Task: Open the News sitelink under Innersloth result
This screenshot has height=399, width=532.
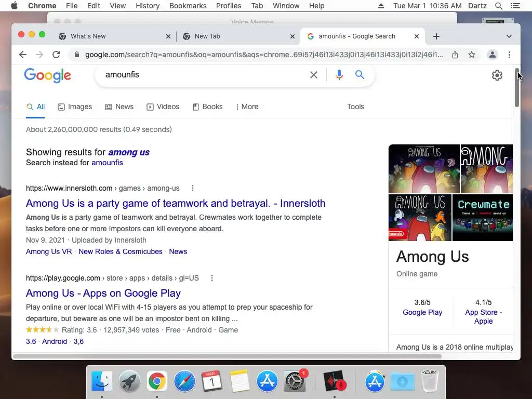Action: point(178,251)
